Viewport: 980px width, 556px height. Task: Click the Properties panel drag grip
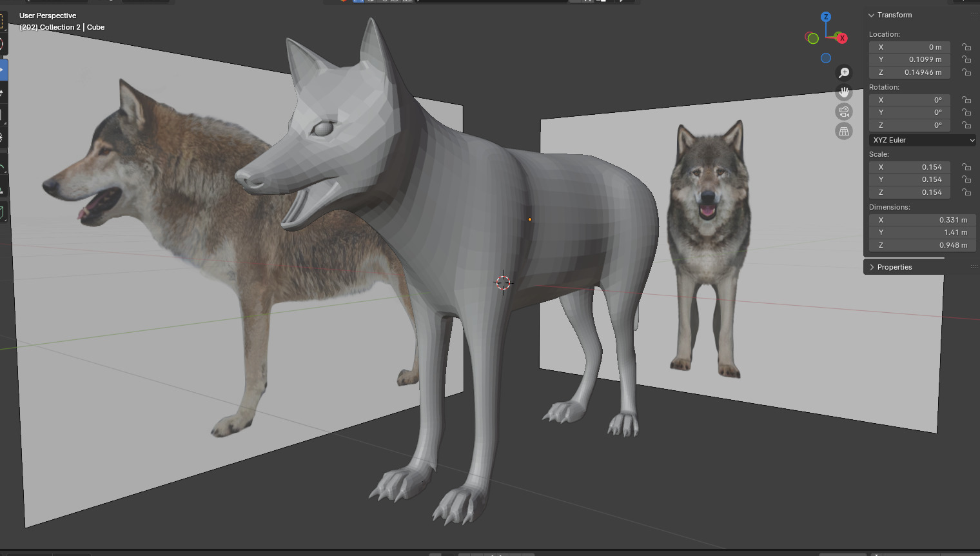coord(974,267)
